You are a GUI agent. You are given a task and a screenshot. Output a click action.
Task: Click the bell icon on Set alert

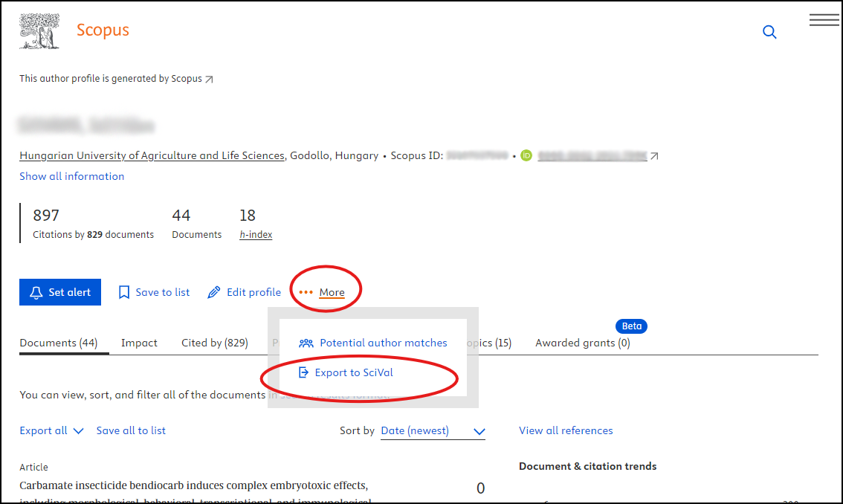pyautogui.click(x=36, y=292)
